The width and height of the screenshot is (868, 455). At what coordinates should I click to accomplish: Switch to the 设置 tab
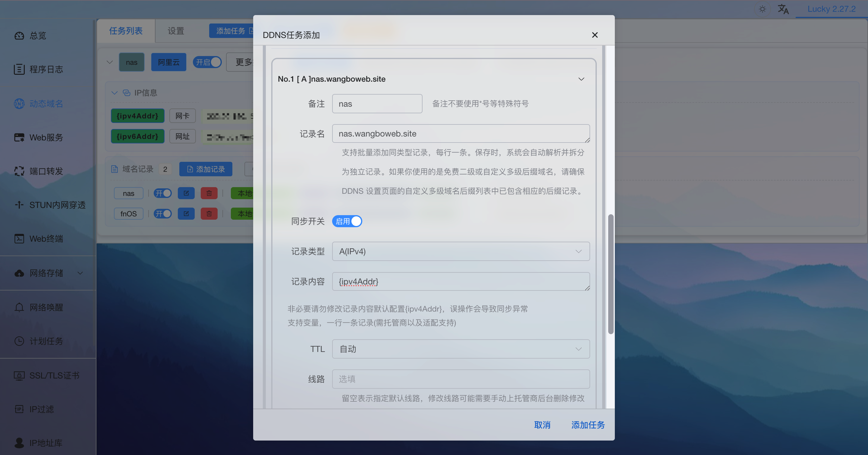point(176,31)
